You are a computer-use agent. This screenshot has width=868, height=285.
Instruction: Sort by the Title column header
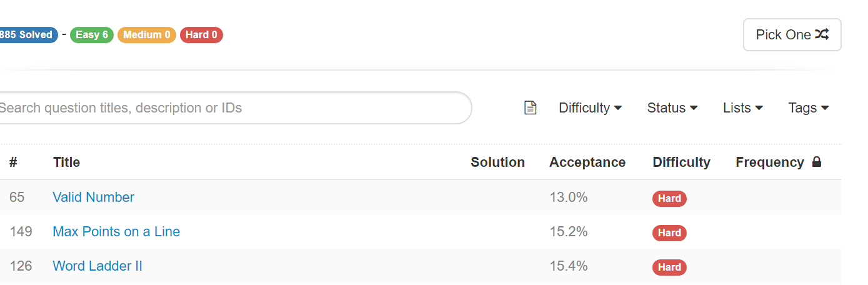pos(67,162)
